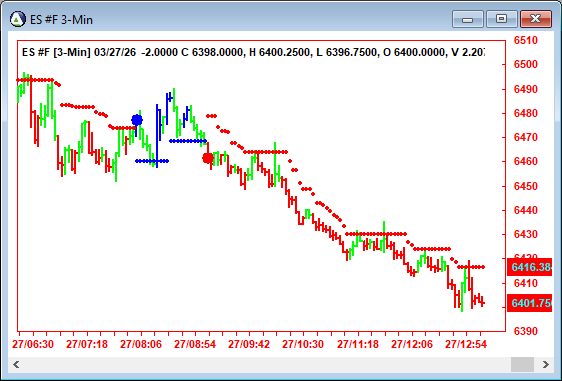
Task: Click the 27/09:42 time axis label
Action: (x=249, y=344)
